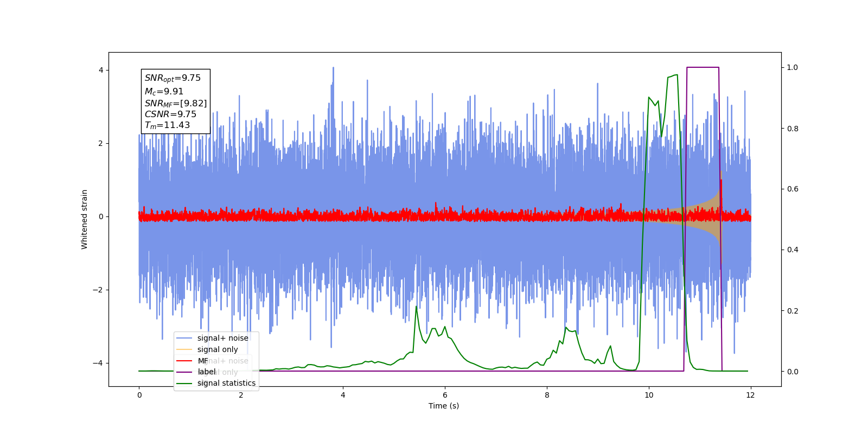Select the 'label' legend entry

pyautogui.click(x=206, y=372)
